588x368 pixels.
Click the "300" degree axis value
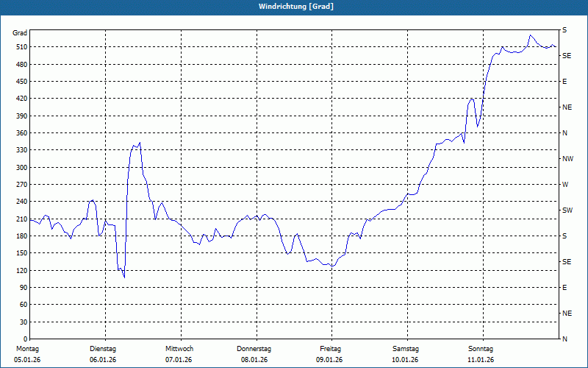(21, 168)
